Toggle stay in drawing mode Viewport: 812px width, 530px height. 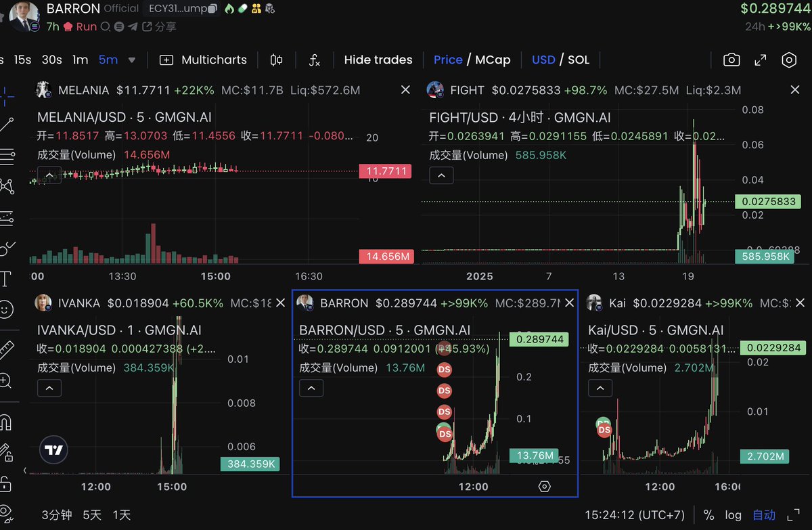click(x=5, y=452)
